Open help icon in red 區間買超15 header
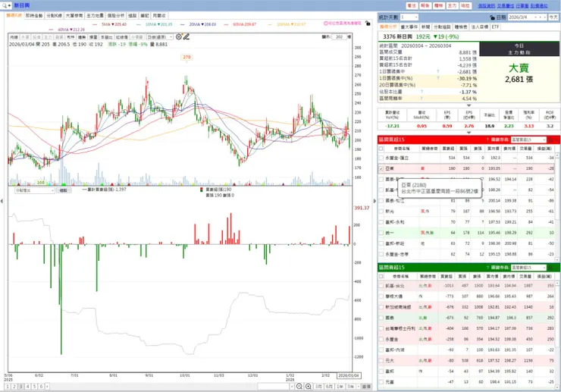The width and height of the screenshot is (561, 392). [x=487, y=140]
